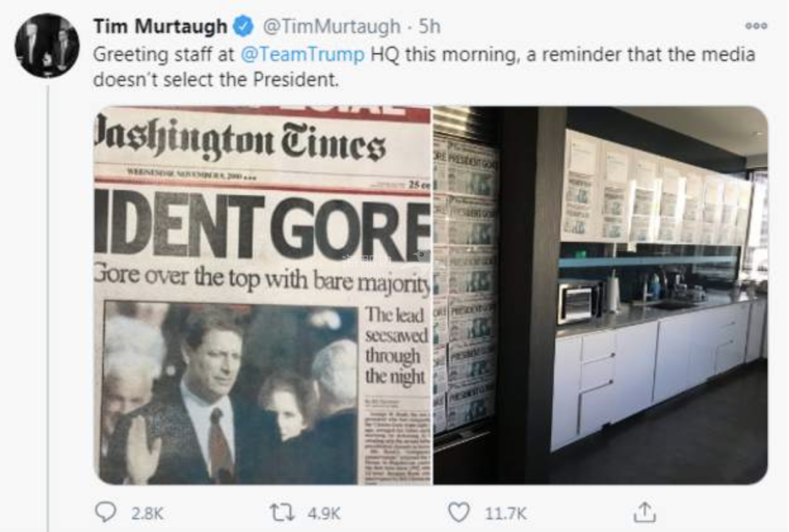Image resolution: width=789 pixels, height=532 pixels.
Task: Click the reply speech bubble icon
Action: pos(106,512)
